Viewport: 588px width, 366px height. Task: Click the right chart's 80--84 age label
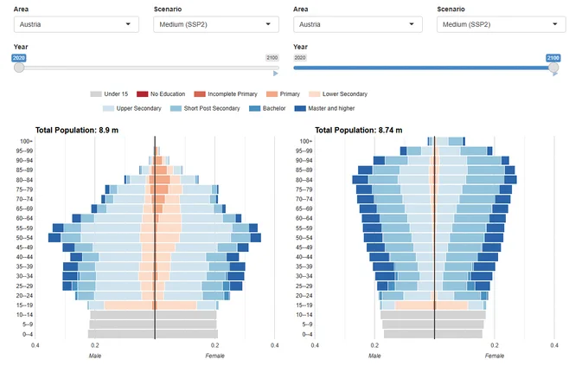pyautogui.click(x=304, y=180)
